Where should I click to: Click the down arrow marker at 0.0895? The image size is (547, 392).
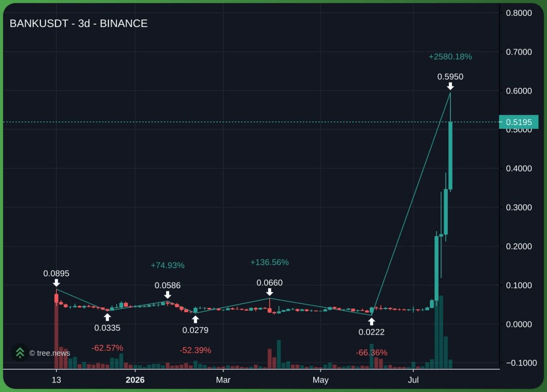[x=56, y=283]
